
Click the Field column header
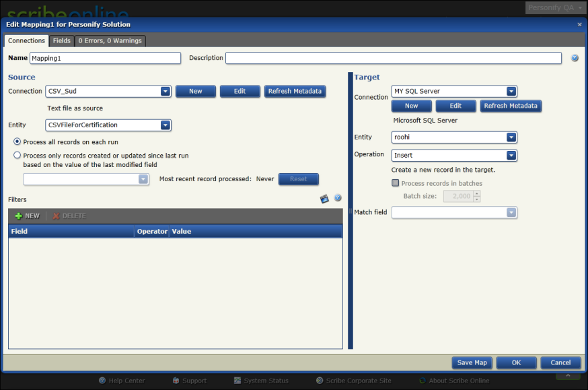(x=71, y=232)
